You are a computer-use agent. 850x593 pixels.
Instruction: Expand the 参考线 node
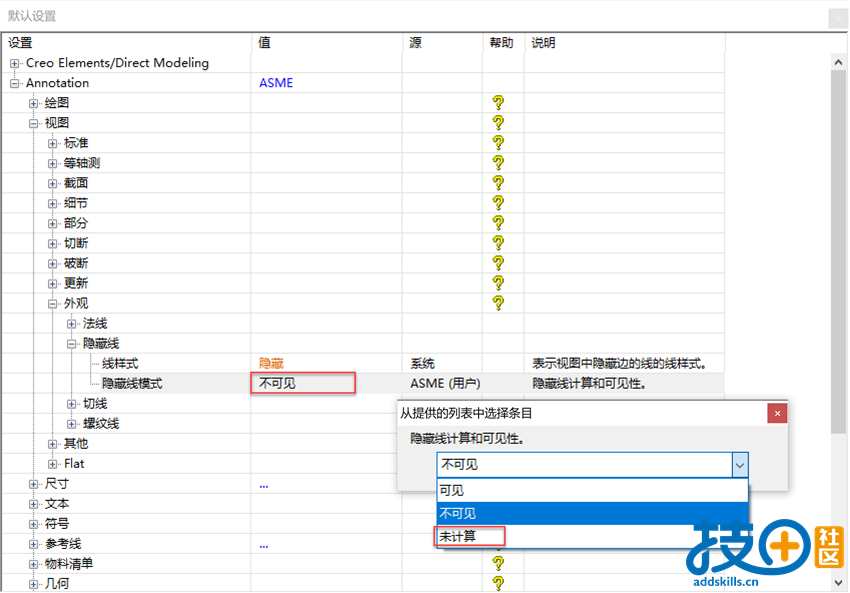(x=34, y=545)
